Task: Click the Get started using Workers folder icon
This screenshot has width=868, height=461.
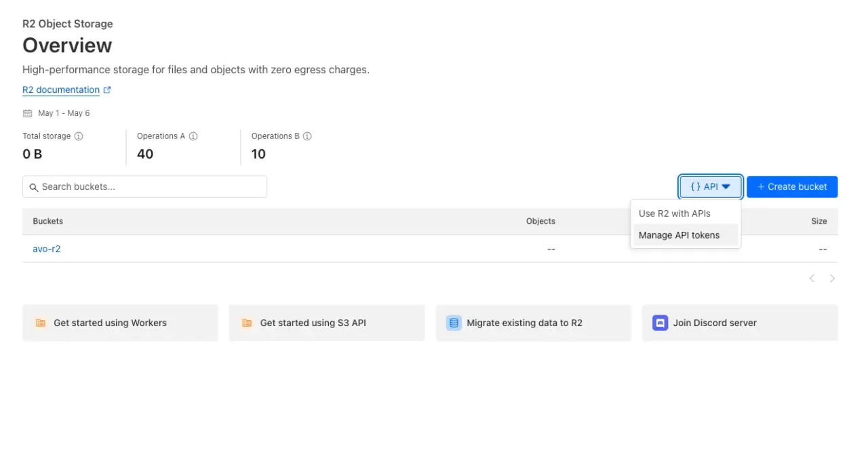Action: pos(41,323)
